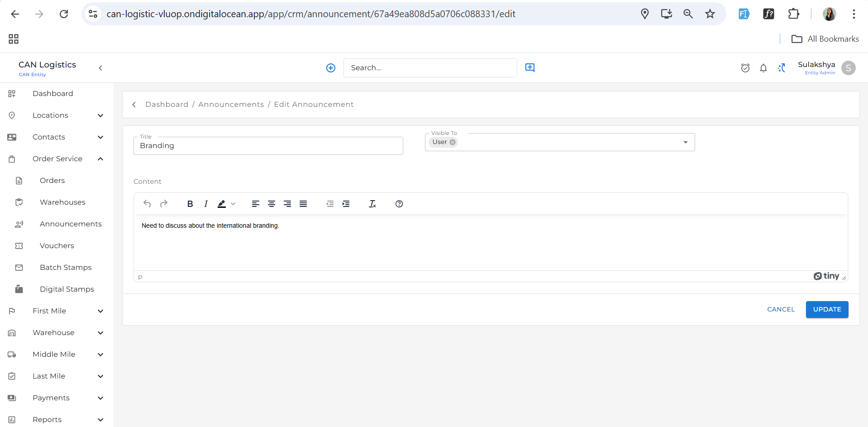The image size is (868, 427).
Task: Click the install app icon in address bar
Action: click(667, 14)
